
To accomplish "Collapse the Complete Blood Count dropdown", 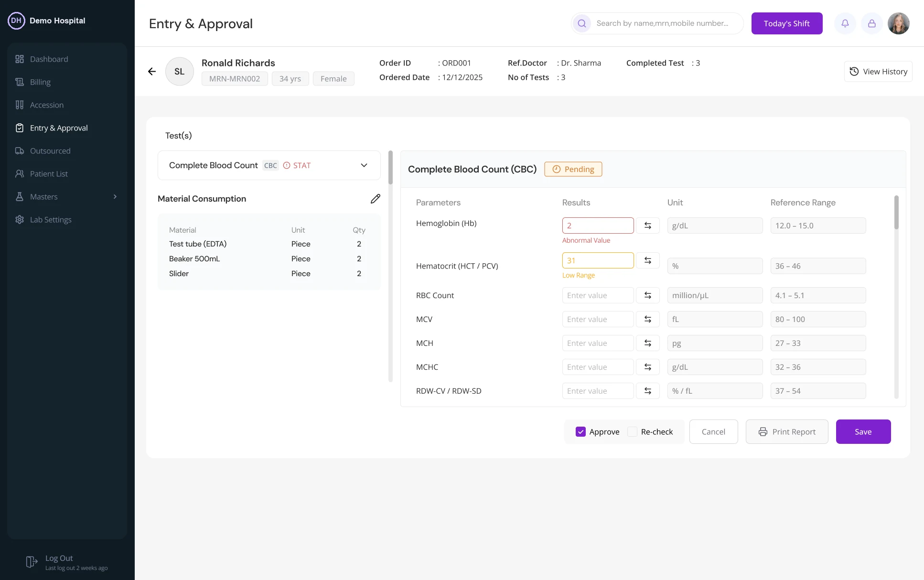I will click(364, 165).
